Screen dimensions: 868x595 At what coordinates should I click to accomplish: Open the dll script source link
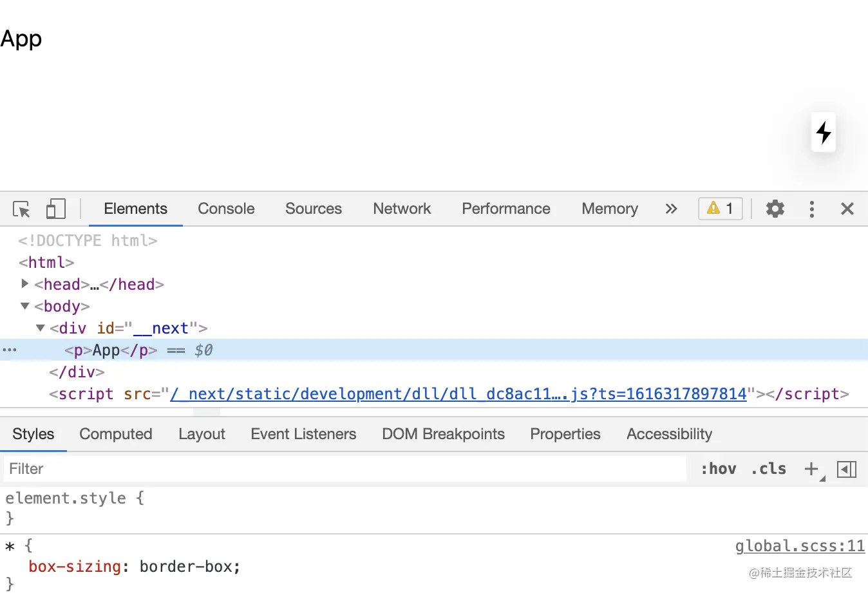pyautogui.click(x=458, y=394)
